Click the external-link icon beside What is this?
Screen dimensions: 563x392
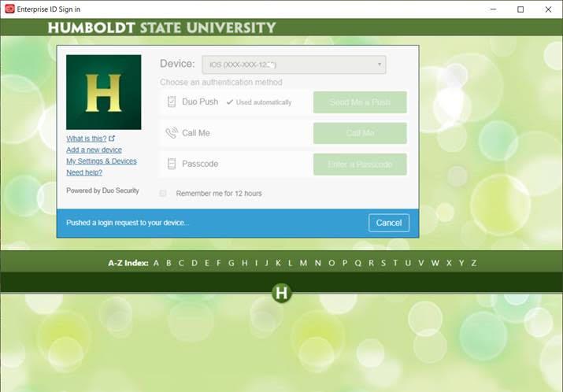[x=112, y=139]
